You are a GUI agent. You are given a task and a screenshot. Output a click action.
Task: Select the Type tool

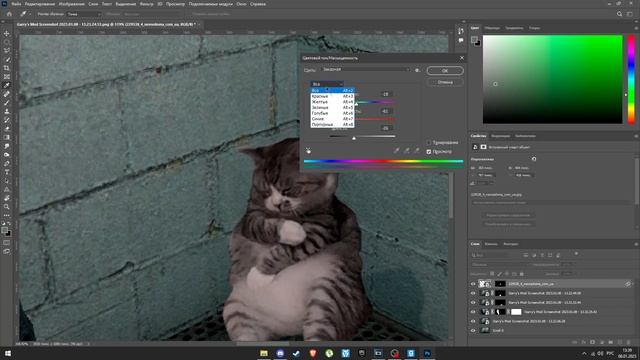(7, 172)
